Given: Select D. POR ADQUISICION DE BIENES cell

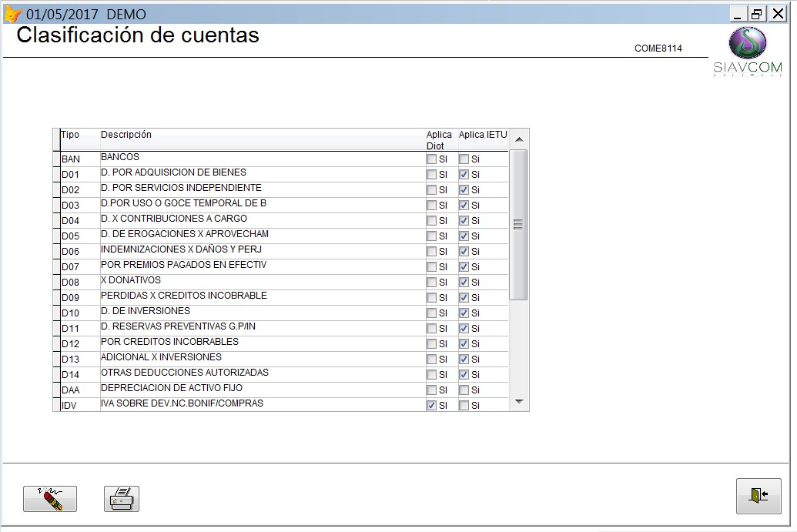Looking at the screenshot, I should coord(263,174).
